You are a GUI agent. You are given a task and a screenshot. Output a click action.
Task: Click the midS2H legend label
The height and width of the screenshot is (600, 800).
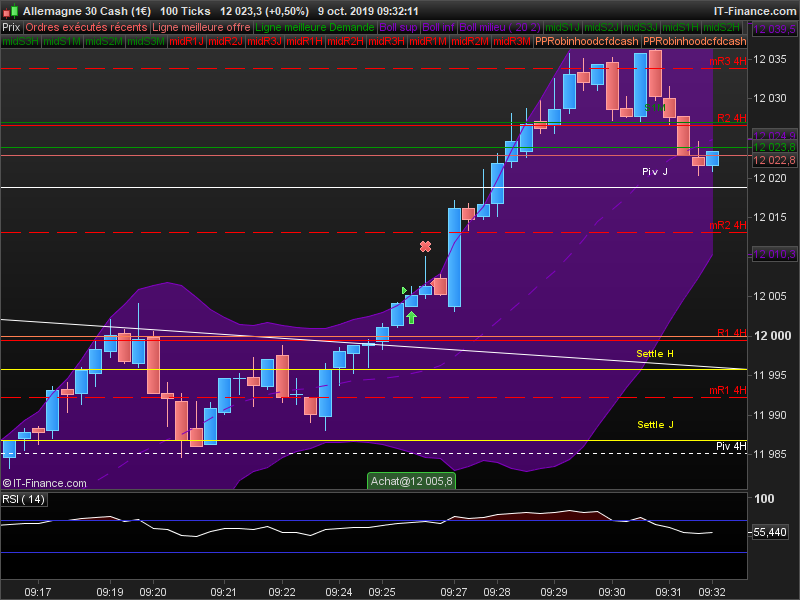721,28
